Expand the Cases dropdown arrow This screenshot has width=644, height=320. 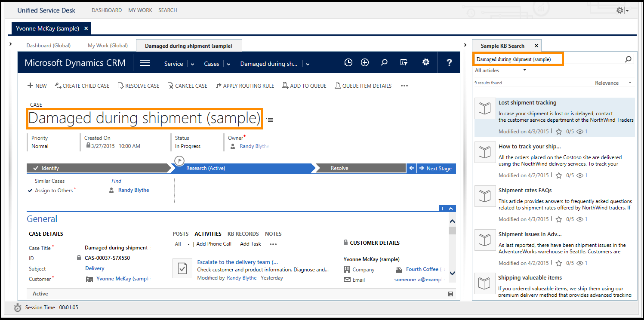[x=229, y=64]
